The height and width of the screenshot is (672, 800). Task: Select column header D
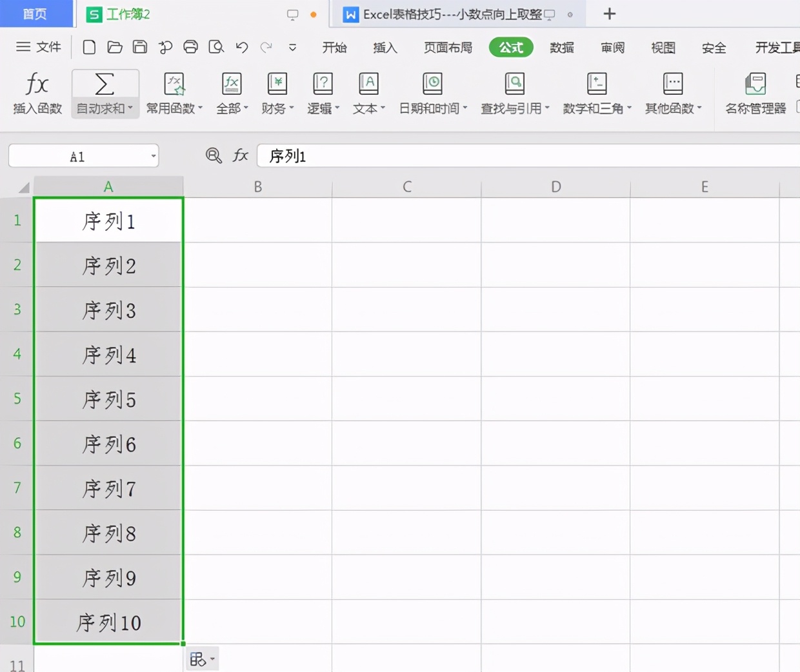tap(556, 187)
